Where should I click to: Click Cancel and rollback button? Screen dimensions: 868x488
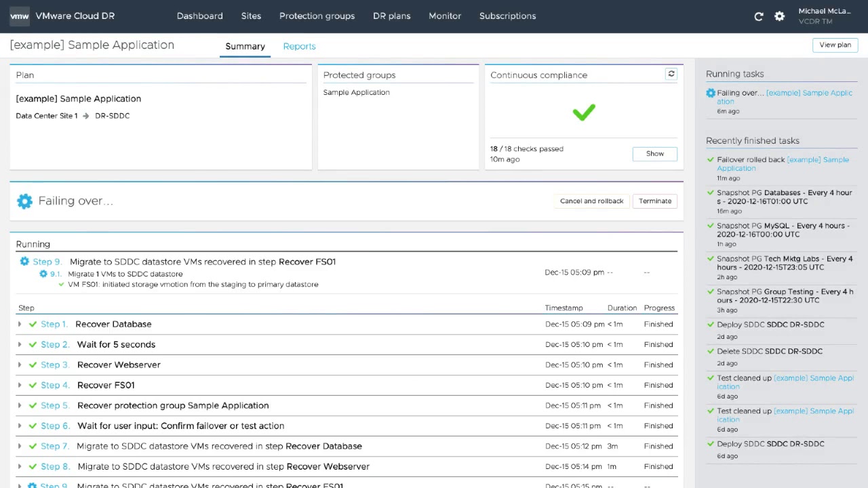591,201
